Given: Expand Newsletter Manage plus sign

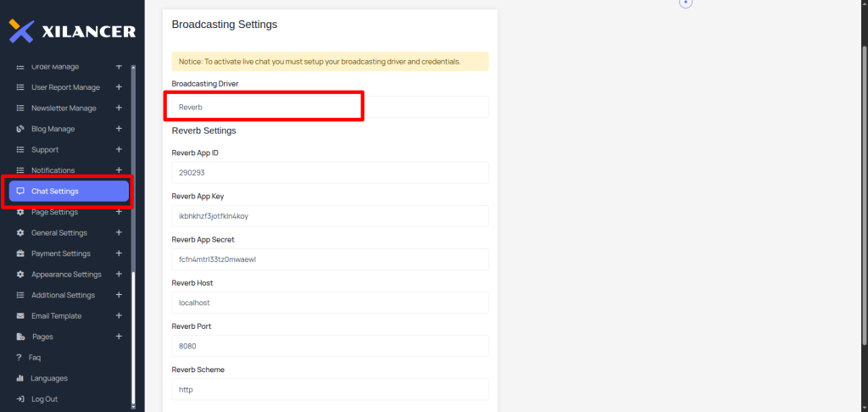Looking at the screenshot, I should click(x=119, y=108).
